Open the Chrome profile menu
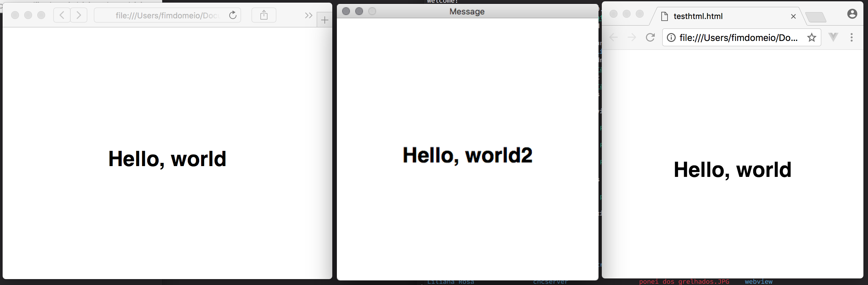The image size is (868, 285). point(852,14)
